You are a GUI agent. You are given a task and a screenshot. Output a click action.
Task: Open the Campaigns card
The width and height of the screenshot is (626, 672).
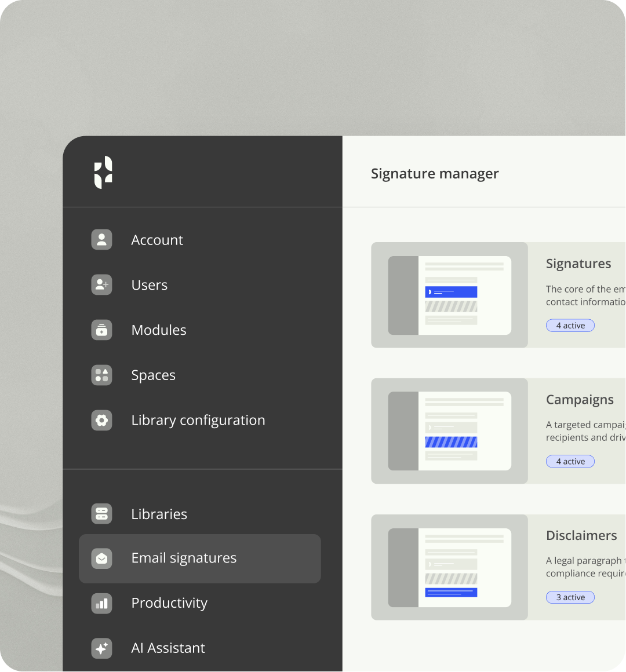click(x=580, y=399)
